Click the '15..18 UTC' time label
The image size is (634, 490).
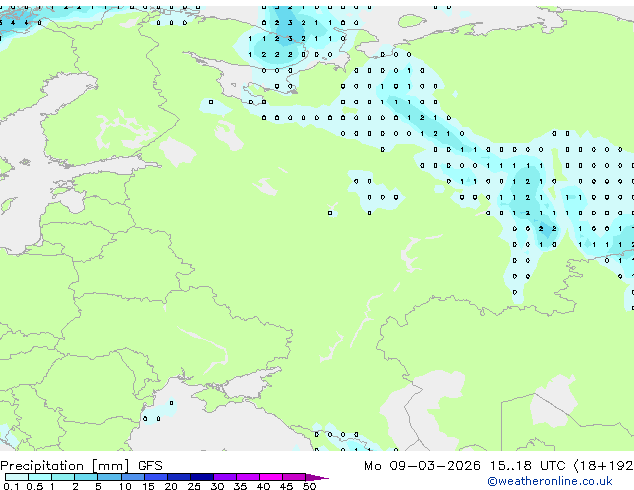(528, 466)
